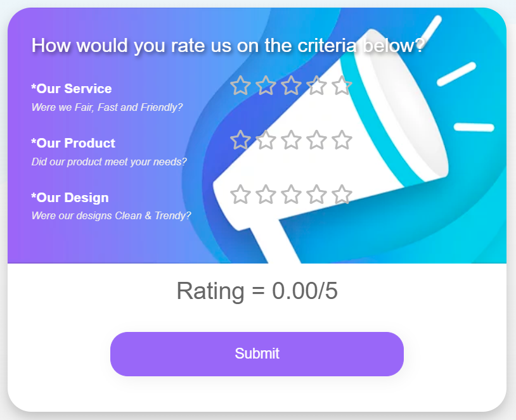Click the Rating = 0.00/5 text
Screen dimensions: 516x420
[257, 291]
